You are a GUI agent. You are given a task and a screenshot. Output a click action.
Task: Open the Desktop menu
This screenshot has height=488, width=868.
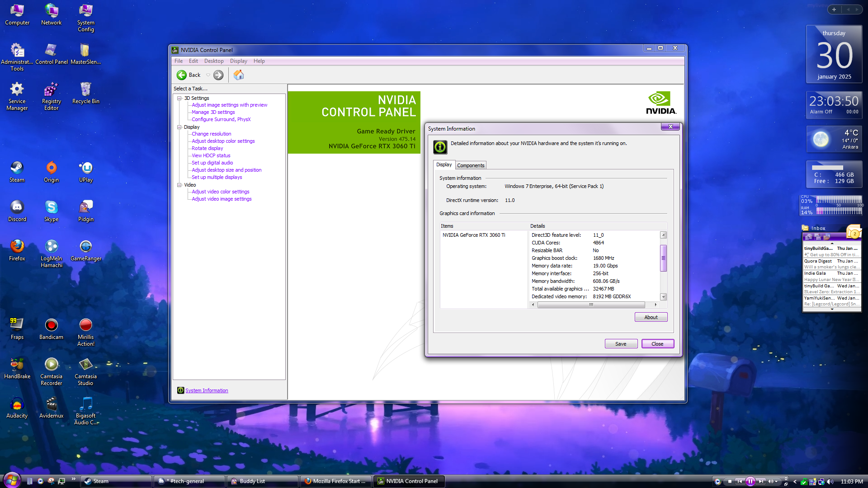[214, 61]
